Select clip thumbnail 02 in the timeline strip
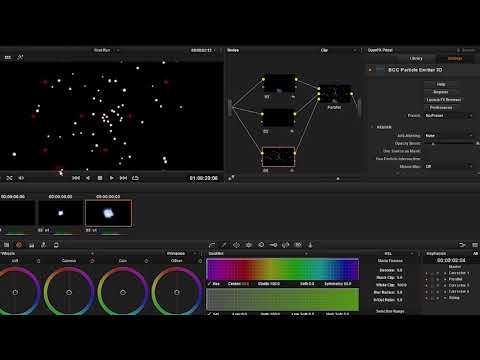The height and width of the screenshot is (360, 480). coord(61,213)
